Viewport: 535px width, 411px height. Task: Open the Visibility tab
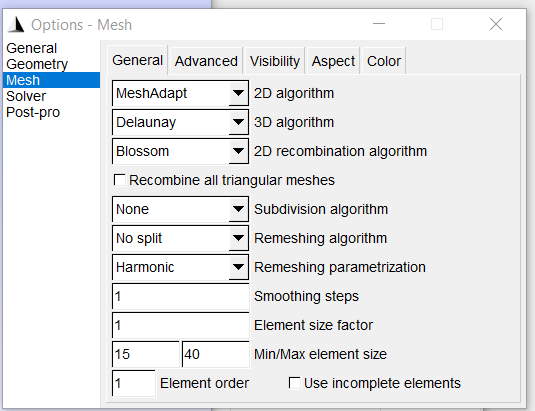275,61
